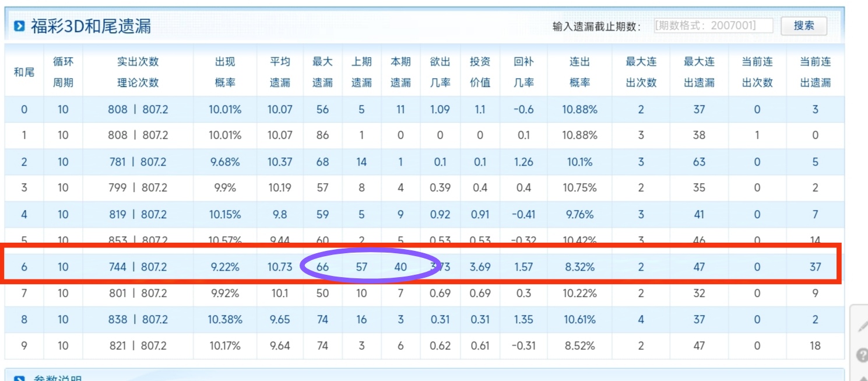Click the blue arrow icon beside 福彩3D和尾遗漏

[x=19, y=26]
